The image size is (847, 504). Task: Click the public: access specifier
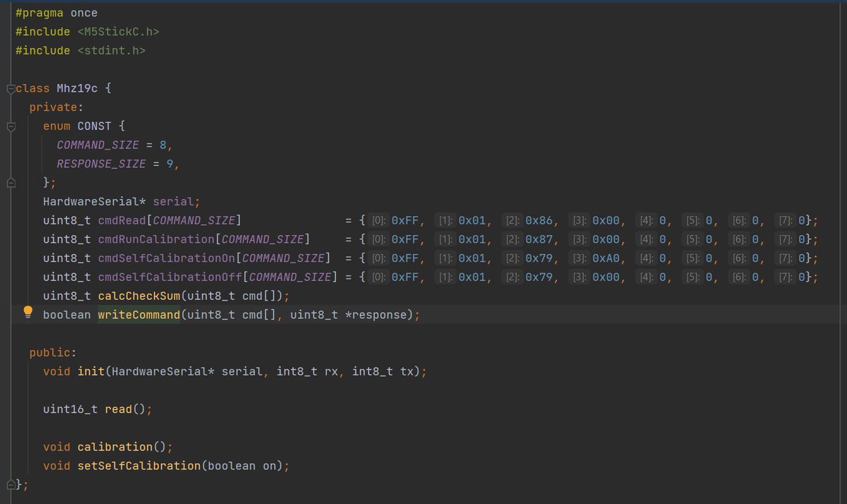53,352
